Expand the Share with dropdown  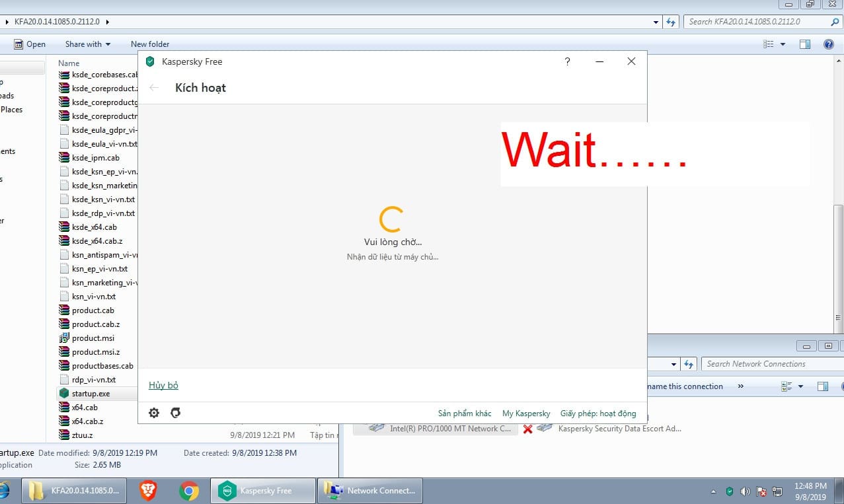(x=88, y=44)
